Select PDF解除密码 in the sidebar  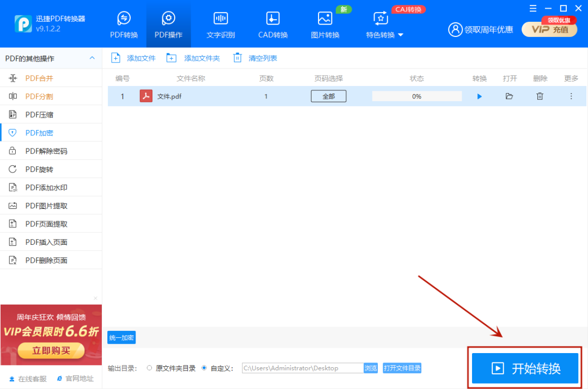51,151
